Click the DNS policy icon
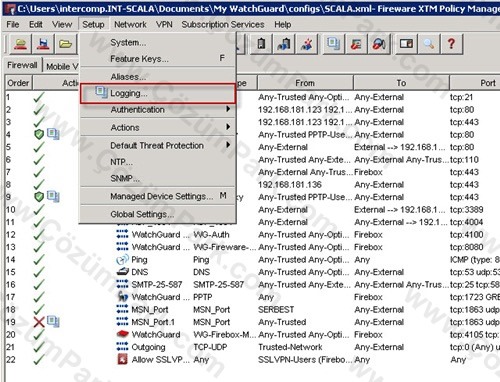The height and width of the screenshot is (382, 500). click(x=122, y=272)
